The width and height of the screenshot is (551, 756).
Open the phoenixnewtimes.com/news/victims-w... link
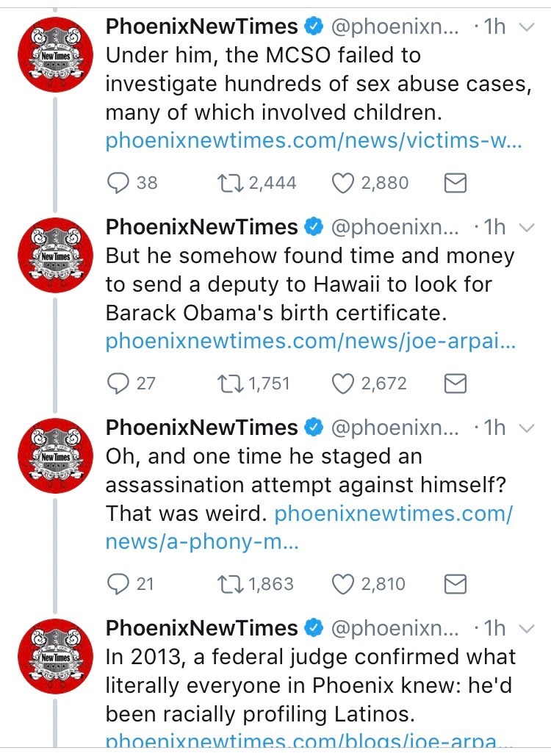314,141
